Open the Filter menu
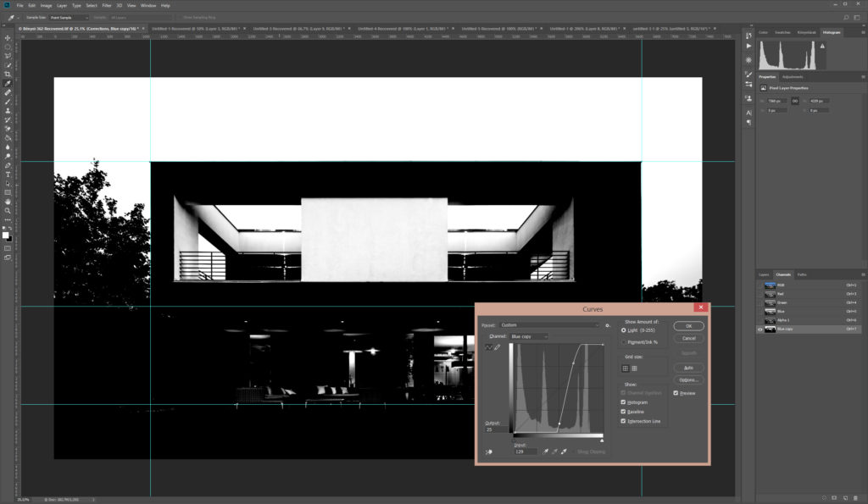This screenshot has height=504, width=868. (107, 6)
